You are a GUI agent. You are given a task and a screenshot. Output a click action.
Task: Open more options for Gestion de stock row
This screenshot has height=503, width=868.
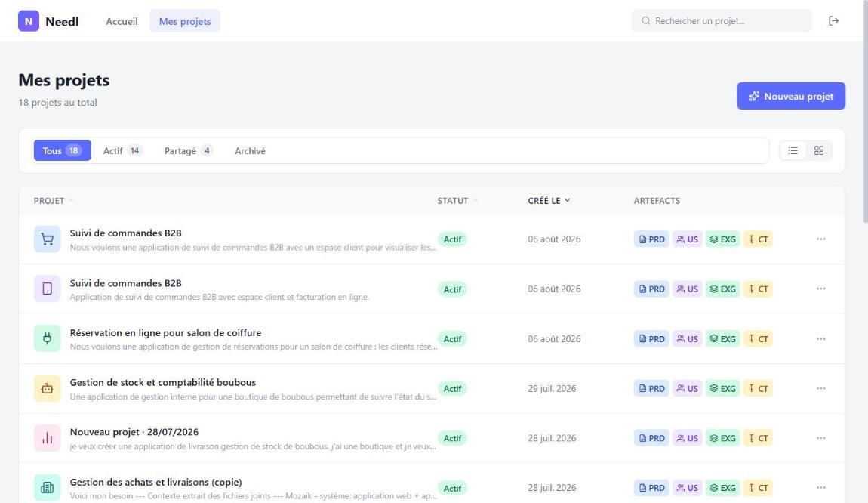coord(821,388)
